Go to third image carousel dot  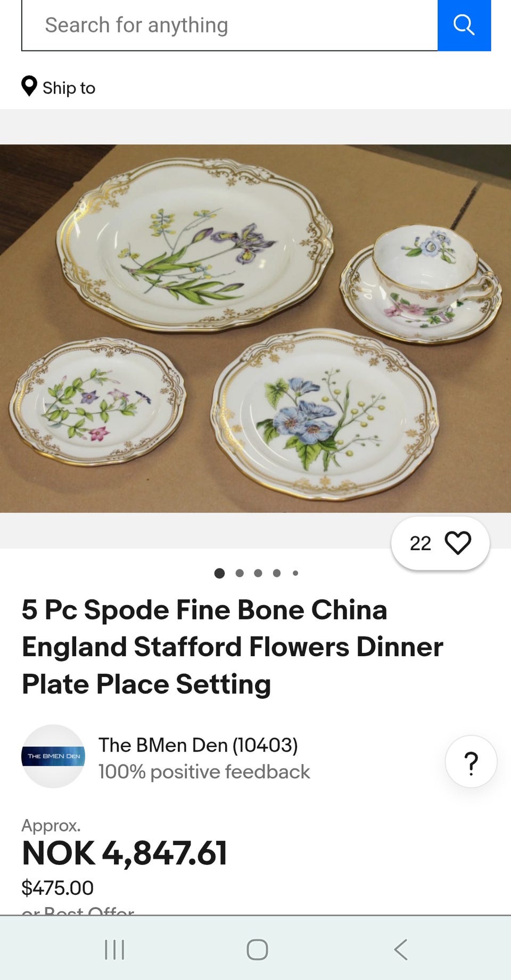(x=258, y=573)
